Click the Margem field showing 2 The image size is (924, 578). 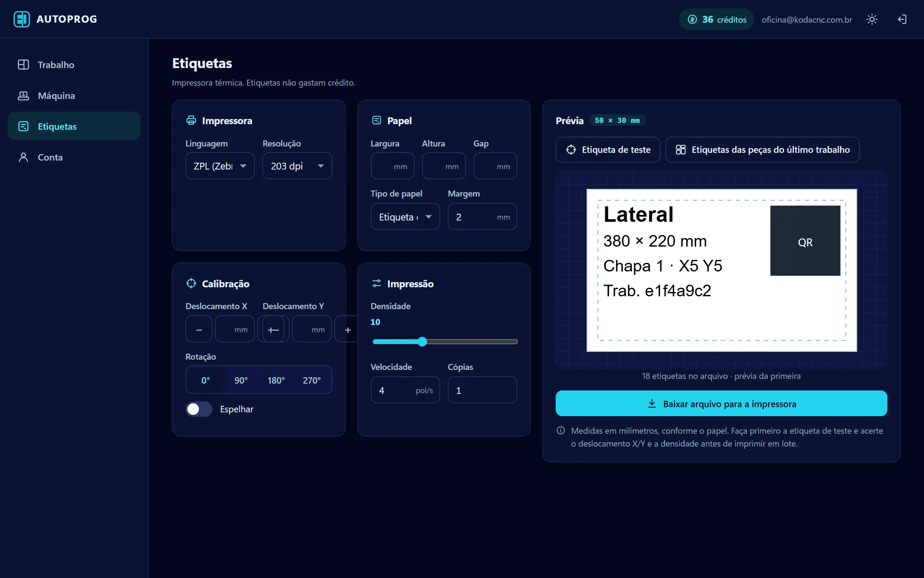pyautogui.click(x=482, y=217)
